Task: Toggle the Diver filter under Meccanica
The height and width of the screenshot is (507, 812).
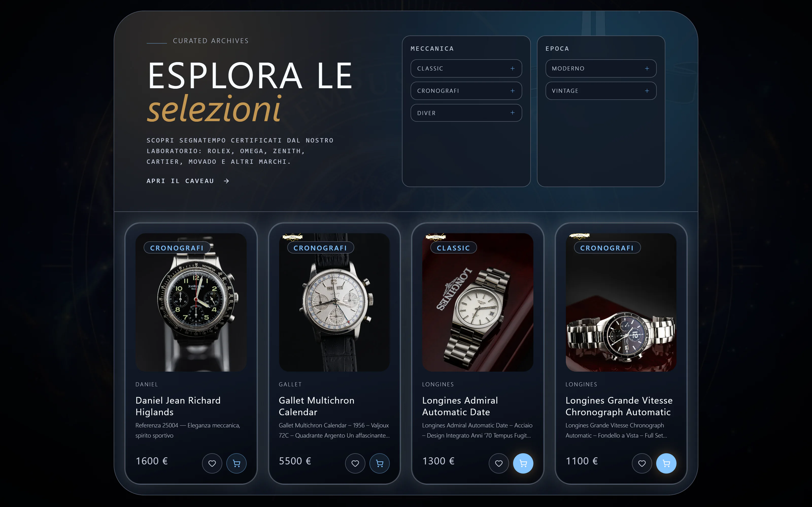Action: point(466,113)
